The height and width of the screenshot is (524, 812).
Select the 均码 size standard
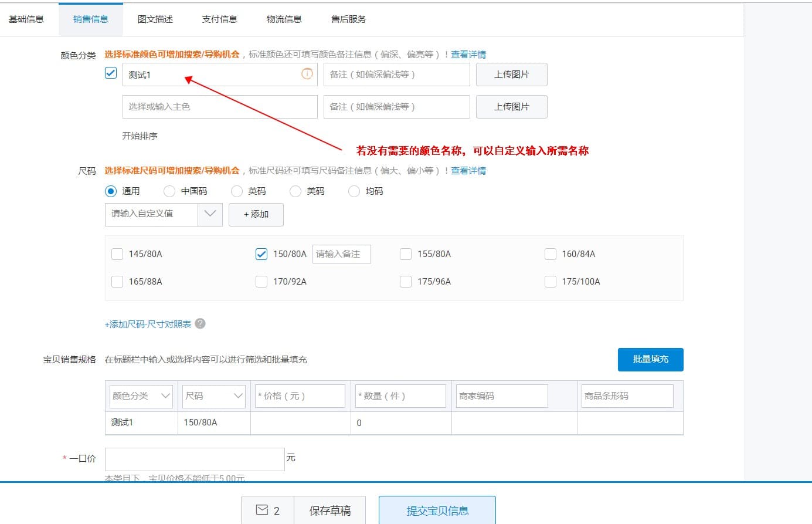pos(354,191)
